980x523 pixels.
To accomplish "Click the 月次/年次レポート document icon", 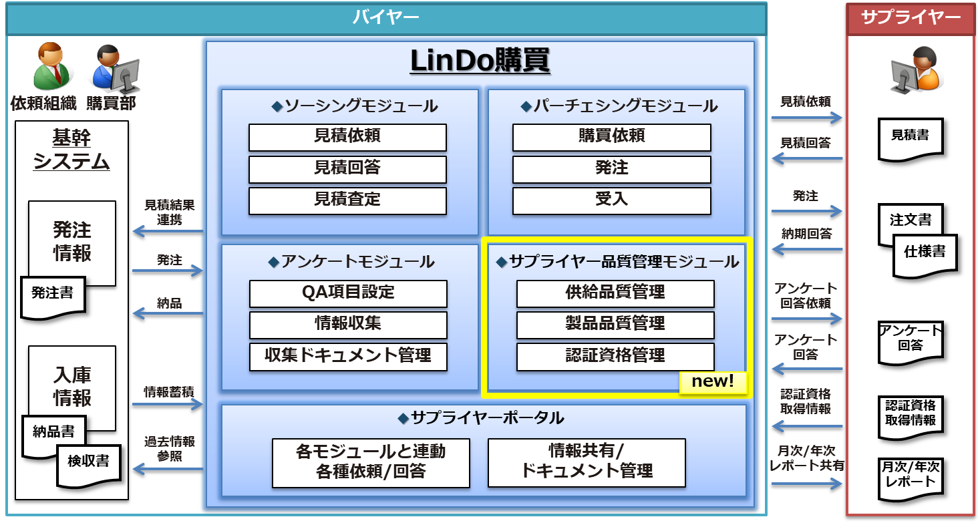I will [910, 479].
